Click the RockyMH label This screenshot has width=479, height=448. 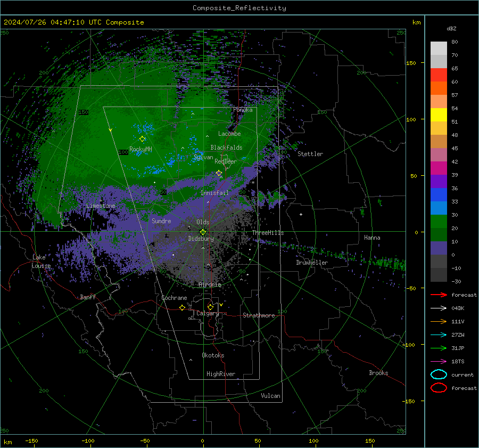[141, 149]
